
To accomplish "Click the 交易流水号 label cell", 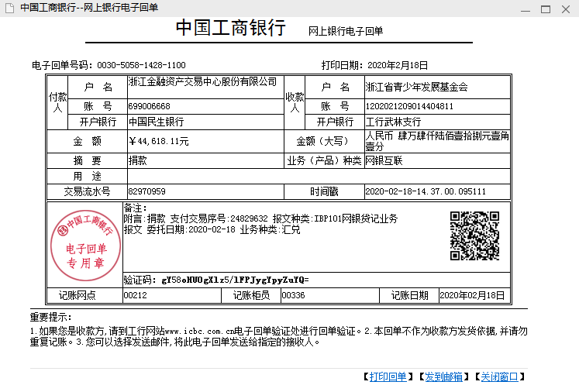I will coord(87,191).
